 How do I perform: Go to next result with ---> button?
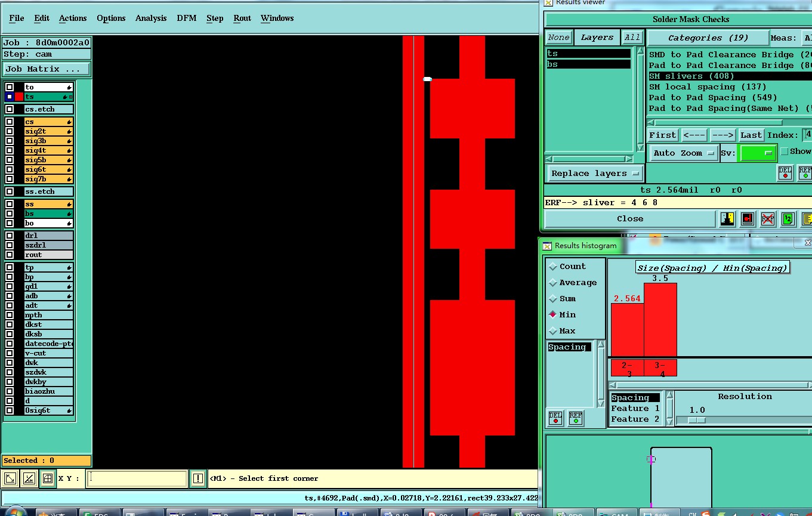(x=723, y=135)
